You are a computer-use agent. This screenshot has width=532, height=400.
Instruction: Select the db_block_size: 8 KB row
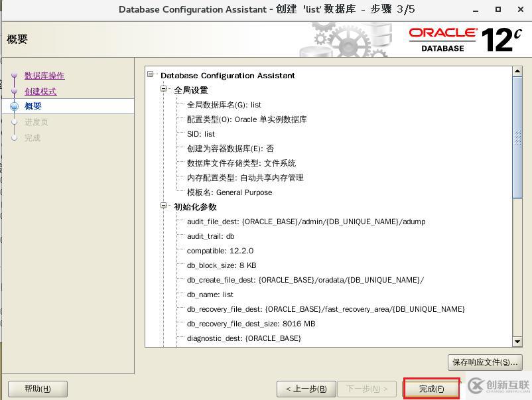[x=222, y=265]
